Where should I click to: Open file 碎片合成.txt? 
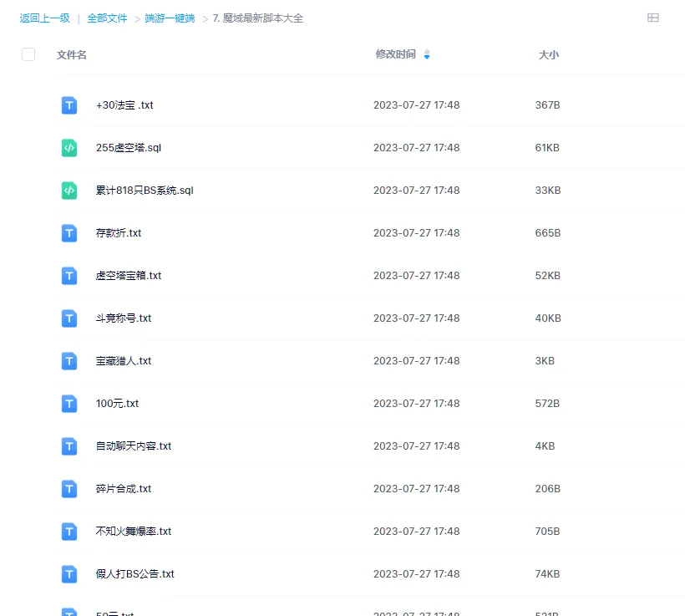[124, 489]
